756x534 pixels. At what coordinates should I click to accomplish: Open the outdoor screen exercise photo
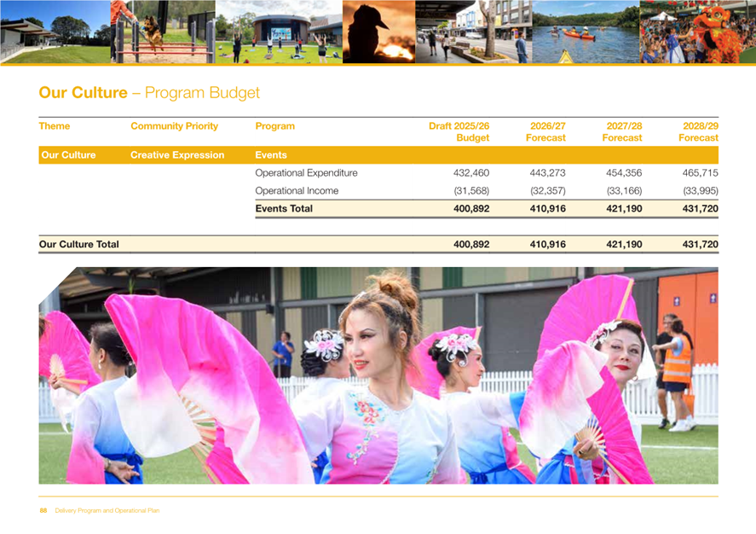pos(278,32)
